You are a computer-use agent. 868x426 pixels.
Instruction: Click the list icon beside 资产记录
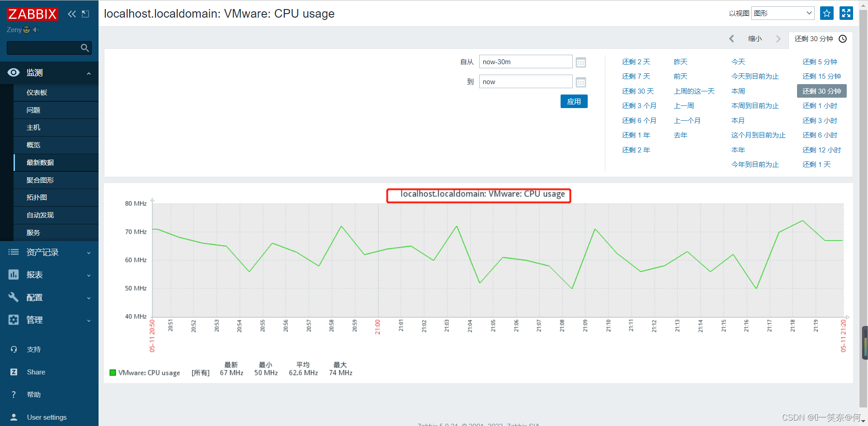(14, 252)
